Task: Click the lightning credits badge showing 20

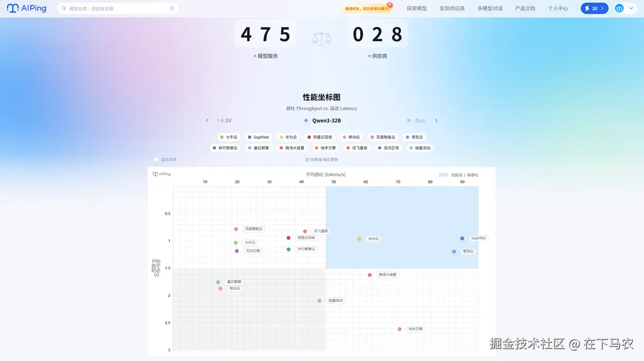Action: click(595, 9)
